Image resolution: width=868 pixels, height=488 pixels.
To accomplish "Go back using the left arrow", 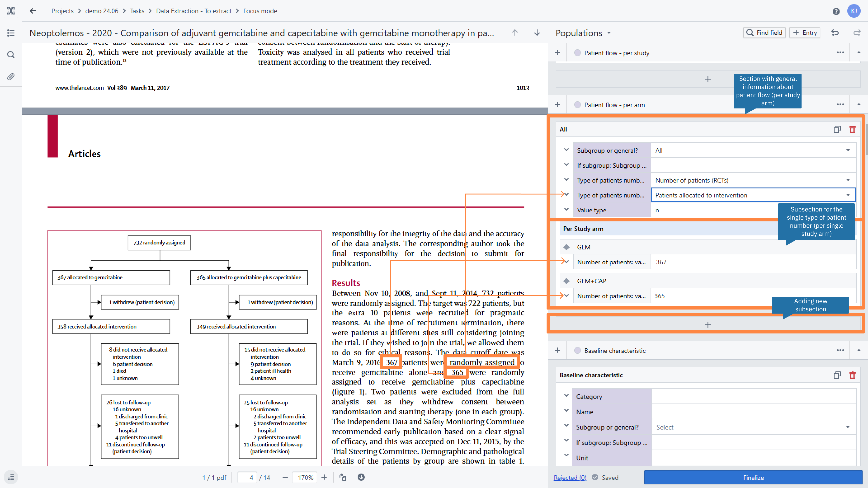I will coord(33,11).
